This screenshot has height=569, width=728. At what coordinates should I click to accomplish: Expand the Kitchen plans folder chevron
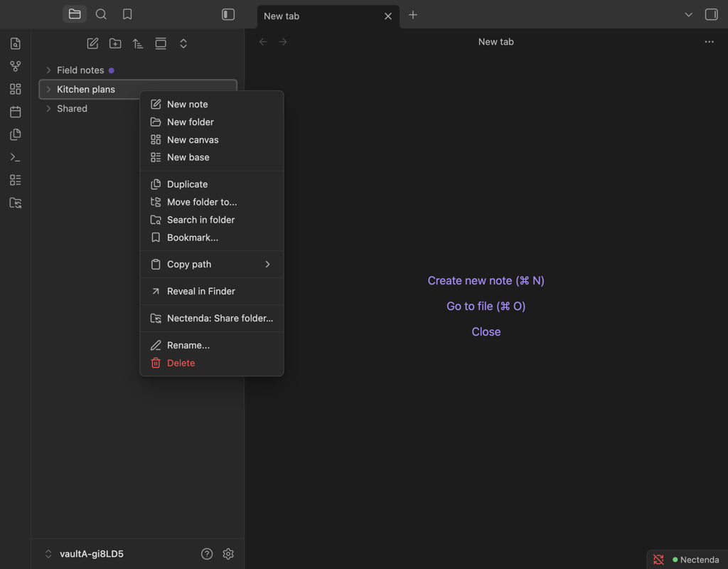pos(48,89)
